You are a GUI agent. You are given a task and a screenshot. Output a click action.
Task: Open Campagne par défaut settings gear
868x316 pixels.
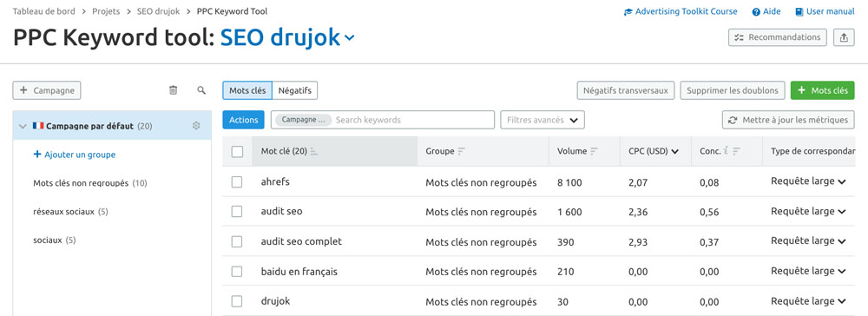pyautogui.click(x=196, y=126)
